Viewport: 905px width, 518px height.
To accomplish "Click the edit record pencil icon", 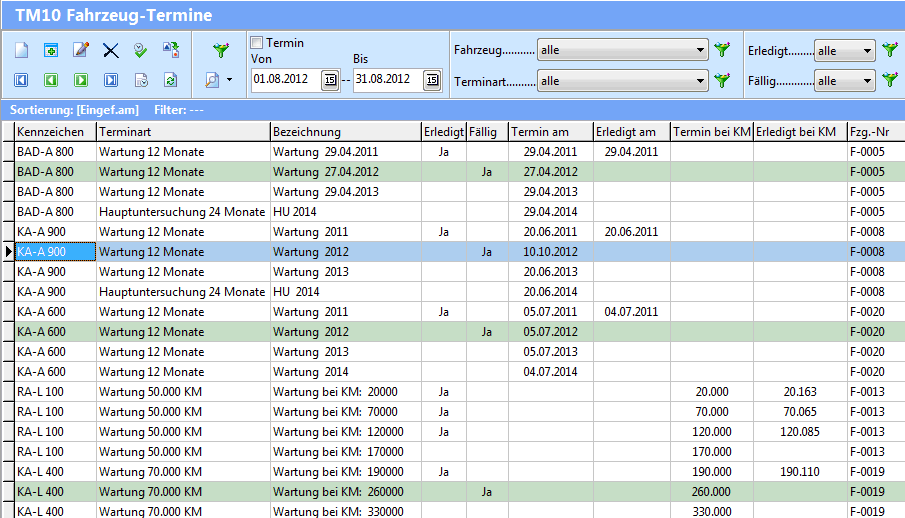I will [x=81, y=50].
